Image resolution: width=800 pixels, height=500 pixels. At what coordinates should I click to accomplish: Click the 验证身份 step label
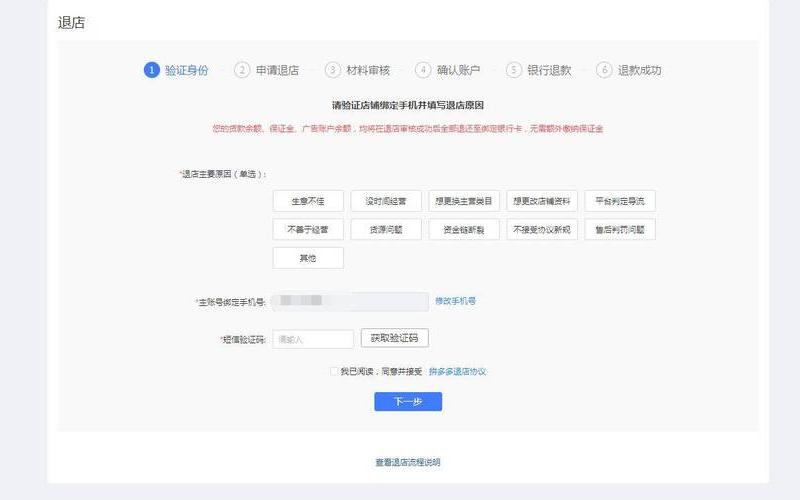click(x=187, y=70)
